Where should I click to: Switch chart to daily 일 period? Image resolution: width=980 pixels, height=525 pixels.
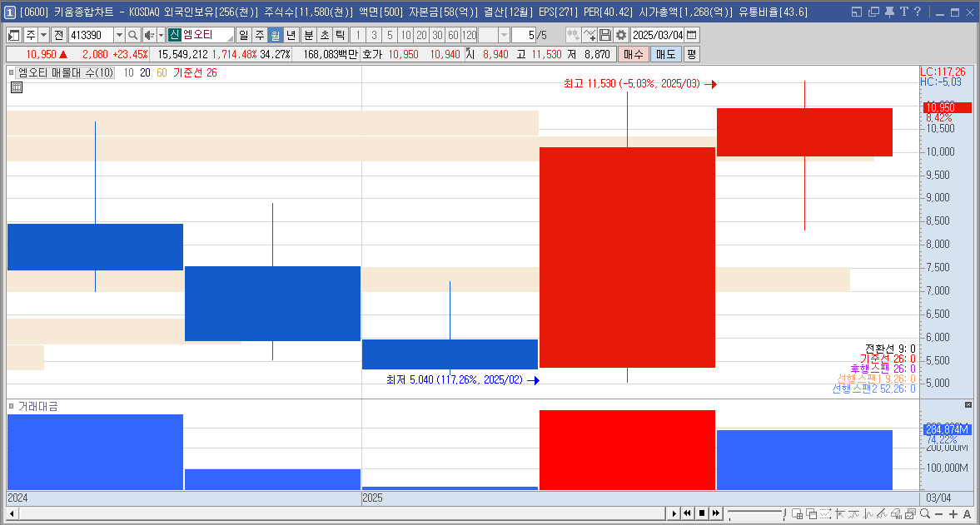coord(244,36)
